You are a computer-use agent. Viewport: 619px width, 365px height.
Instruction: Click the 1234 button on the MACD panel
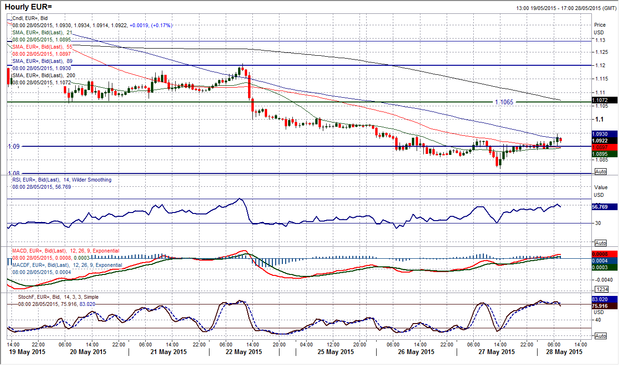[600, 289]
